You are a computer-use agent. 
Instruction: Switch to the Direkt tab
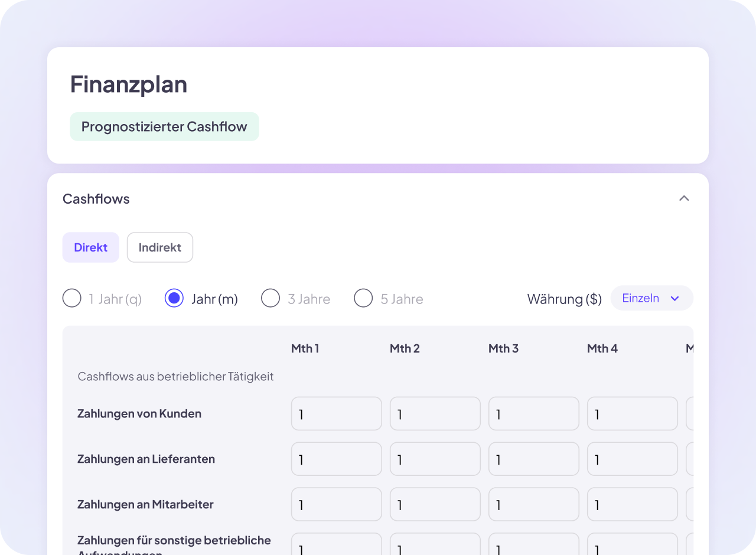tap(91, 247)
